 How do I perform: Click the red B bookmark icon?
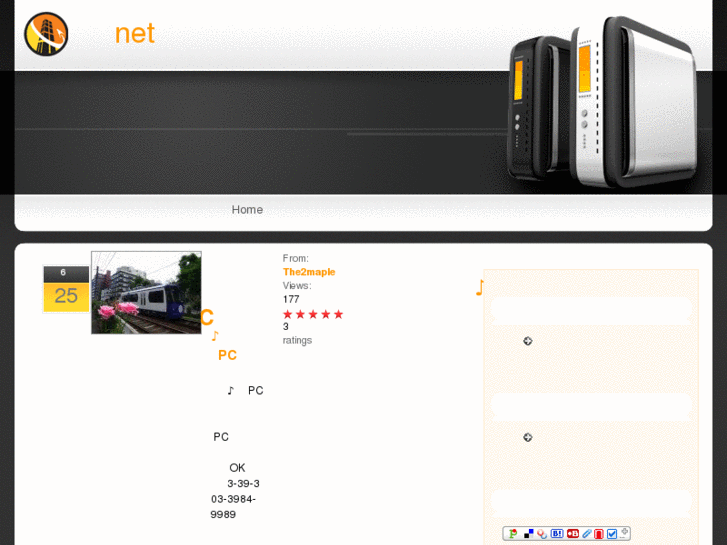click(573, 534)
